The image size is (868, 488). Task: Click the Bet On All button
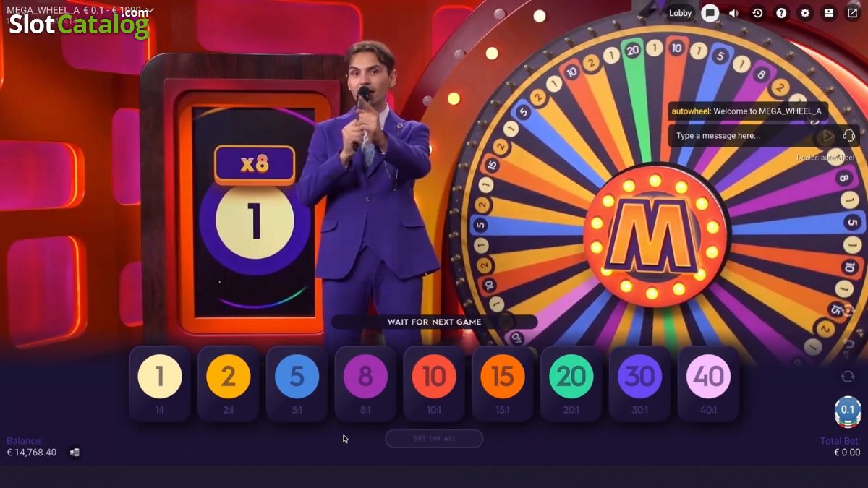click(434, 438)
